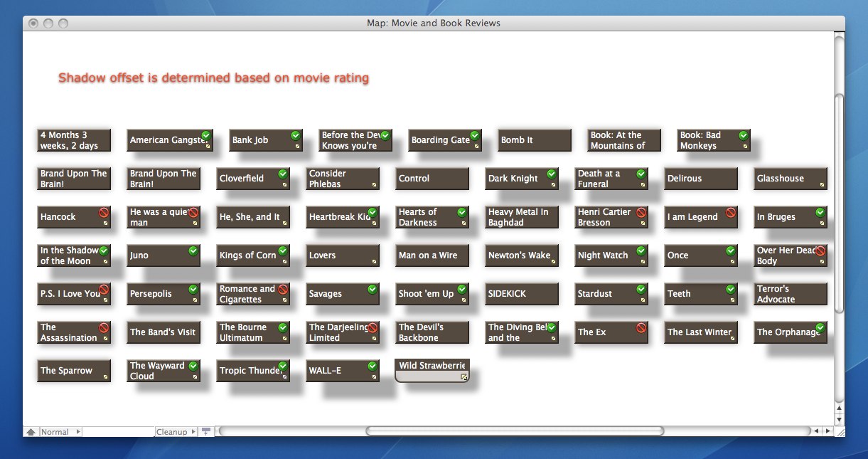Click the purple add-adornment icon beside Cleanup
This screenshot has width=868, height=459.
[x=206, y=431]
